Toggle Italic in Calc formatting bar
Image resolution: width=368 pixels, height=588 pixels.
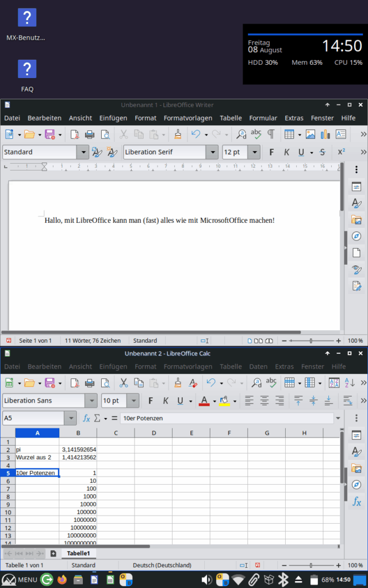[x=166, y=400]
